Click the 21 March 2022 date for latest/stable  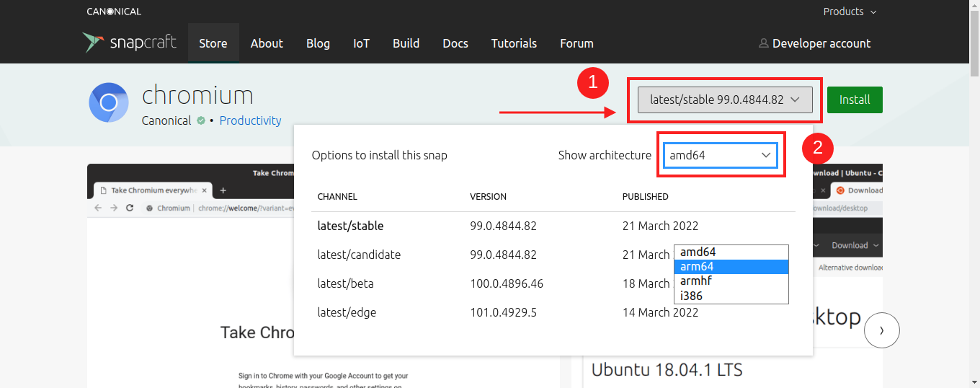coord(661,226)
